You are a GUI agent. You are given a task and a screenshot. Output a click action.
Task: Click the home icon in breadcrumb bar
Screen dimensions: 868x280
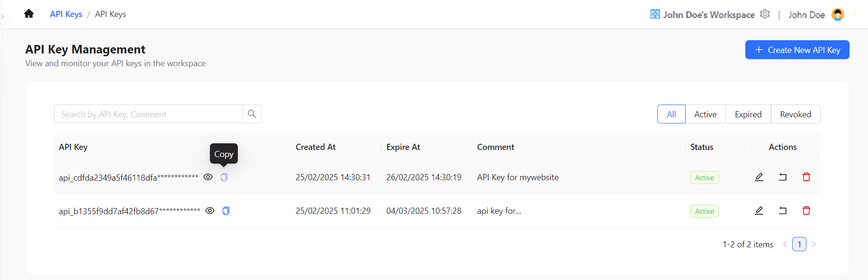(x=28, y=13)
